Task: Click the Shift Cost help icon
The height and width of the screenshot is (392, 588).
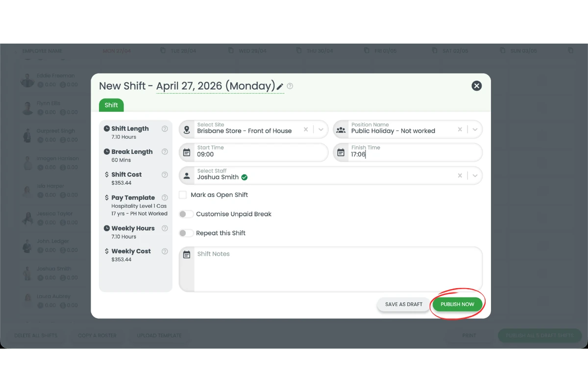Action: pos(165,174)
